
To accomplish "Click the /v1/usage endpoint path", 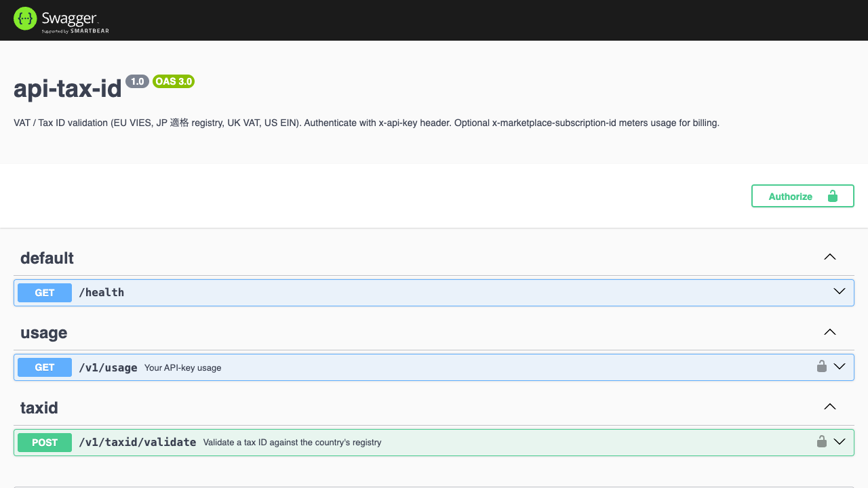I will [108, 367].
